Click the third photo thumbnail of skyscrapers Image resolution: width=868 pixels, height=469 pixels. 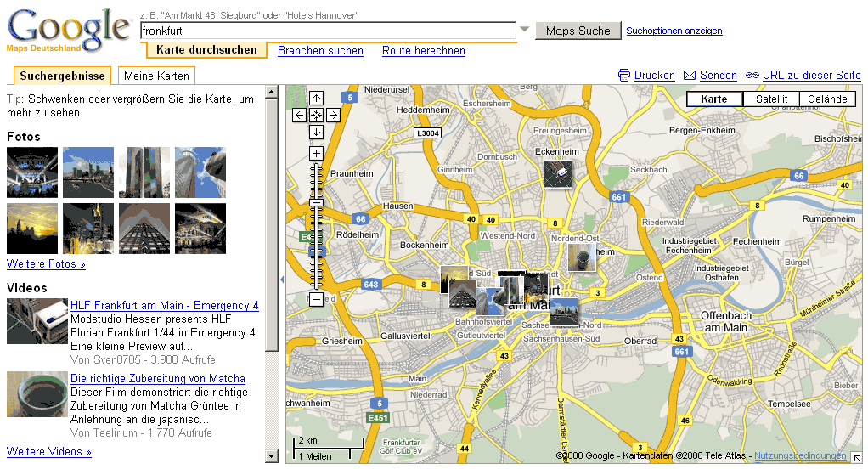coord(144,172)
